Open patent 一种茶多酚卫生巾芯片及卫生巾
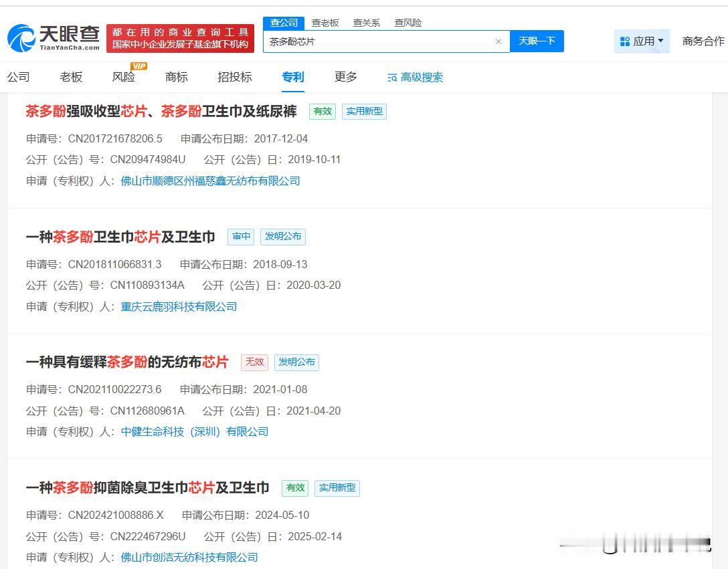This screenshot has width=728, height=569. [x=120, y=237]
